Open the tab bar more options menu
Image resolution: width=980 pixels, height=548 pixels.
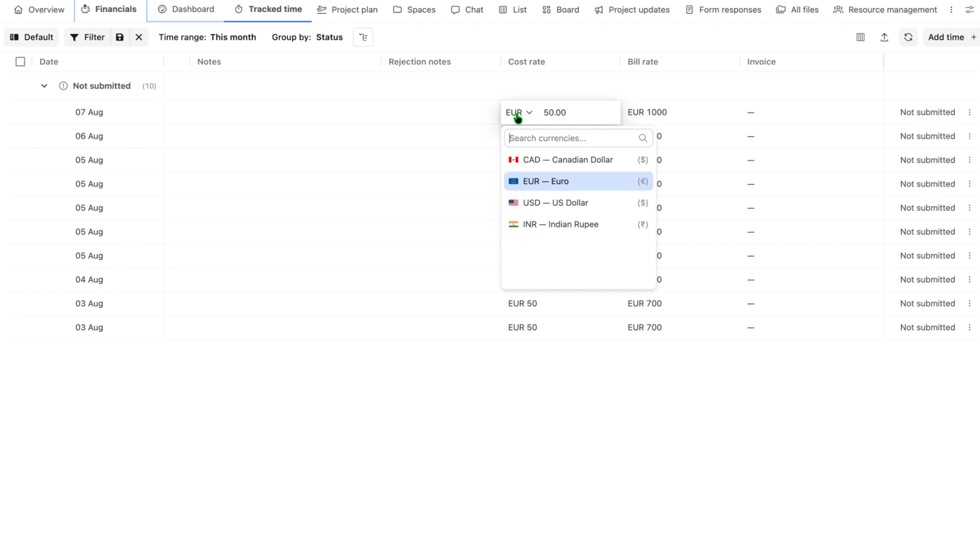(x=951, y=10)
